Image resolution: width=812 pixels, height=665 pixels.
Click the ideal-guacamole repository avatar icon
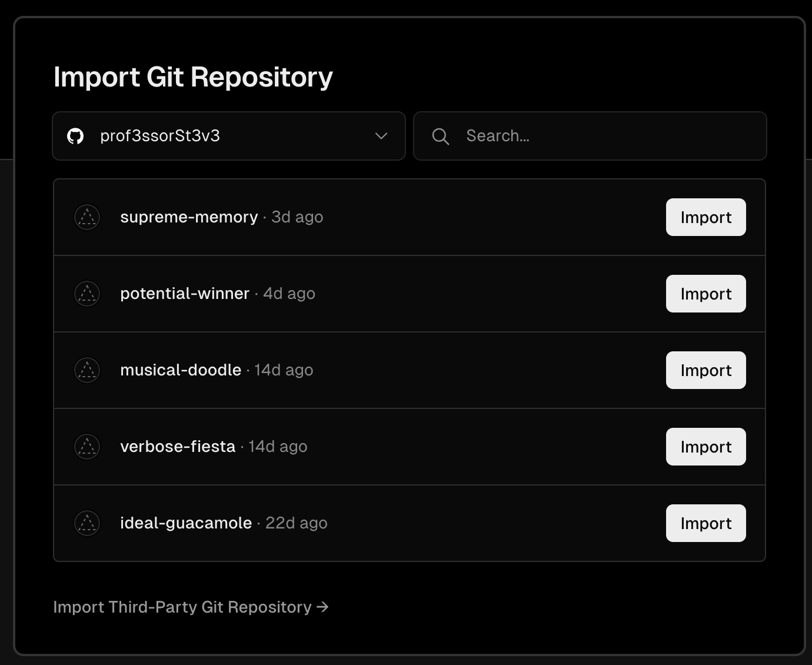point(87,523)
